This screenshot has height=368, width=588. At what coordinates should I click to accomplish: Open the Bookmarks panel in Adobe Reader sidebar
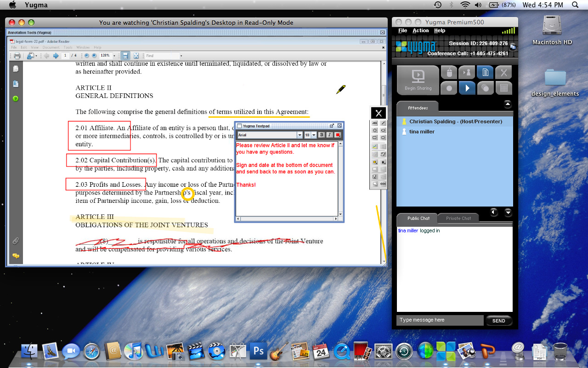click(x=16, y=84)
